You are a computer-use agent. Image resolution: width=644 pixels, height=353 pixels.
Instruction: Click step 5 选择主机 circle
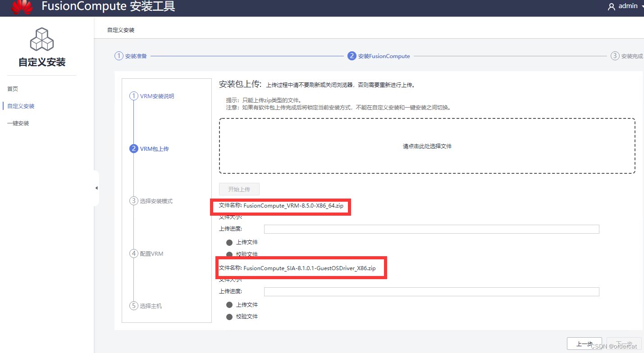[134, 306]
